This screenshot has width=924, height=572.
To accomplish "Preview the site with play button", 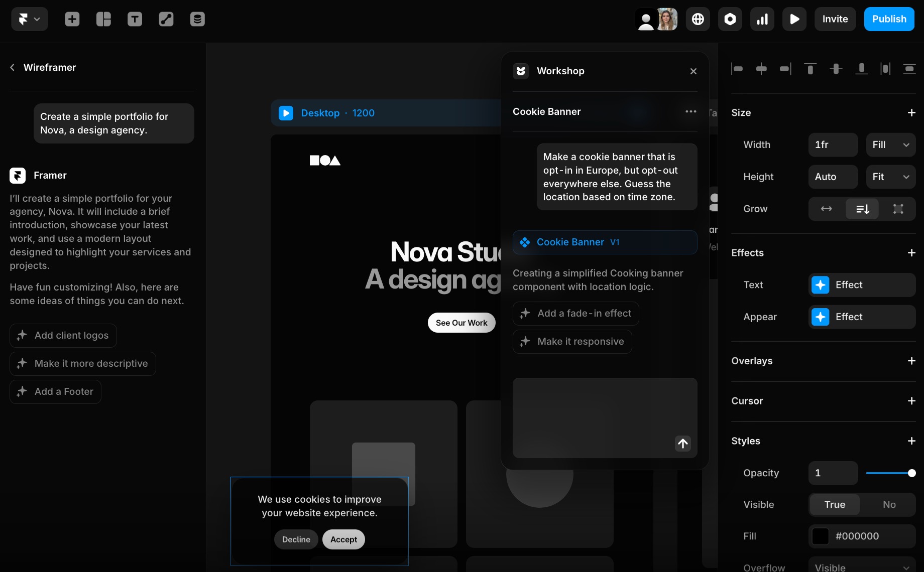I will pos(794,19).
